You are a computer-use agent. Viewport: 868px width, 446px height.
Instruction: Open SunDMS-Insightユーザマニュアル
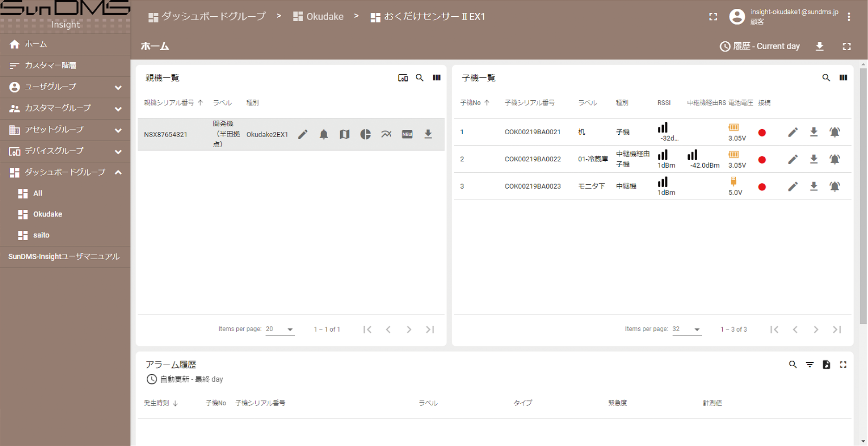[64, 256]
